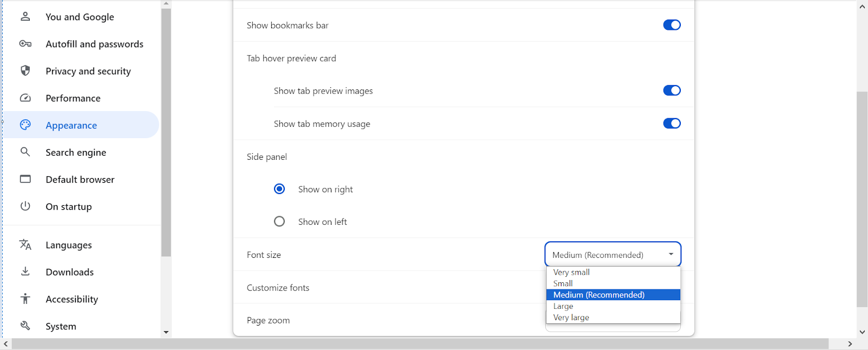Open Autofill and passwords section
This screenshot has width=868, height=350.
[x=94, y=44]
